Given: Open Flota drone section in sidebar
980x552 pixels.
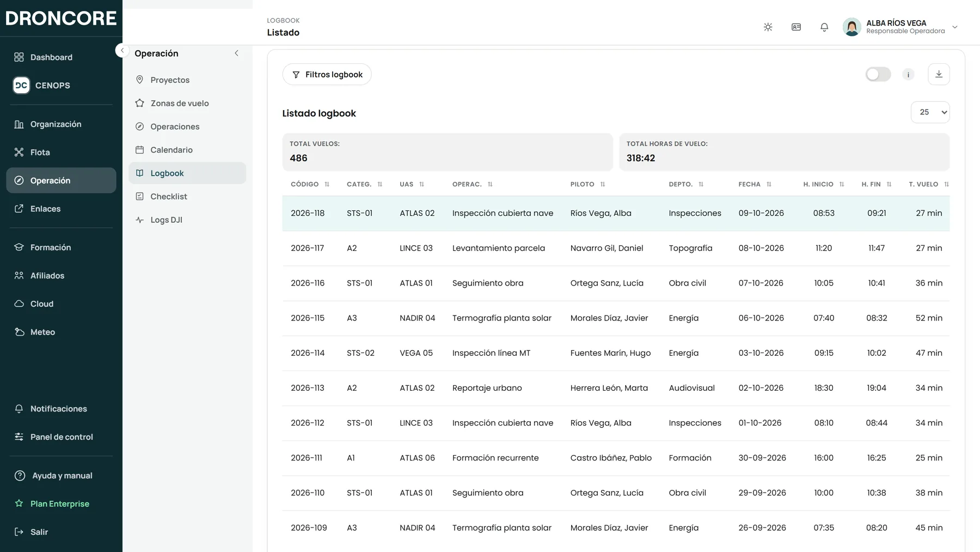Looking at the screenshot, I should click(61, 152).
